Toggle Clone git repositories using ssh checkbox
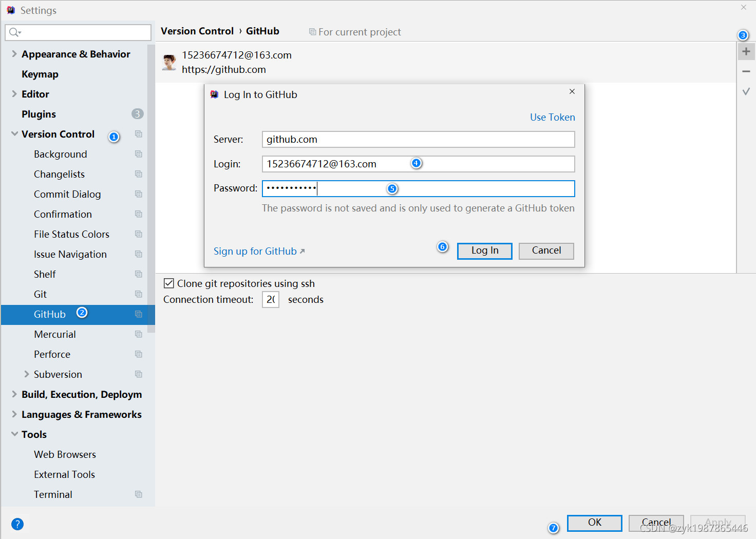This screenshot has width=756, height=539. [x=168, y=283]
